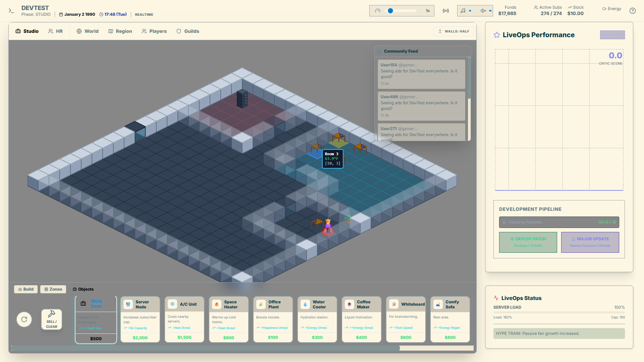Toggle WALLS: HALF display mode
644x362 pixels.
coord(453,31)
